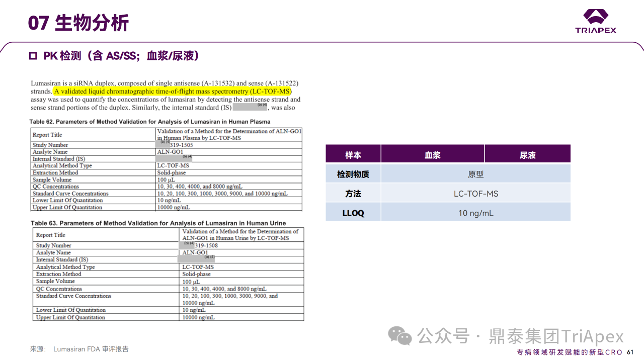
Task: Click the 尿液 column header
Action: 527,155
